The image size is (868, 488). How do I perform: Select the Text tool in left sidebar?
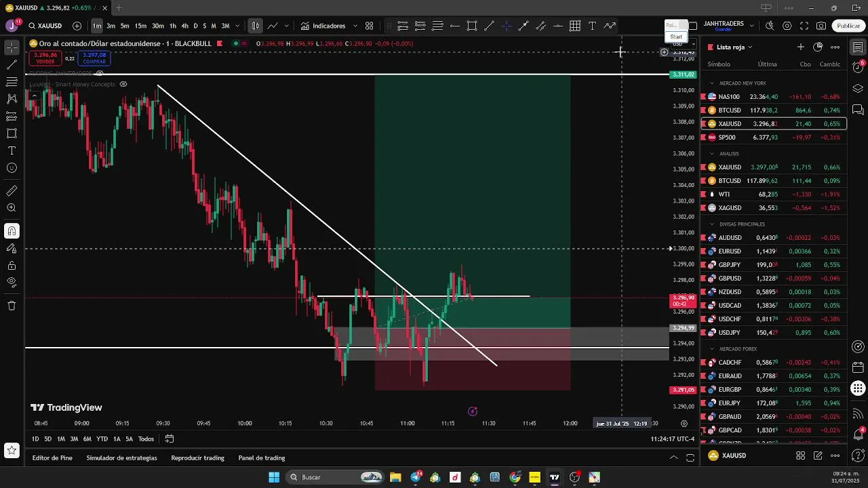pos(12,150)
